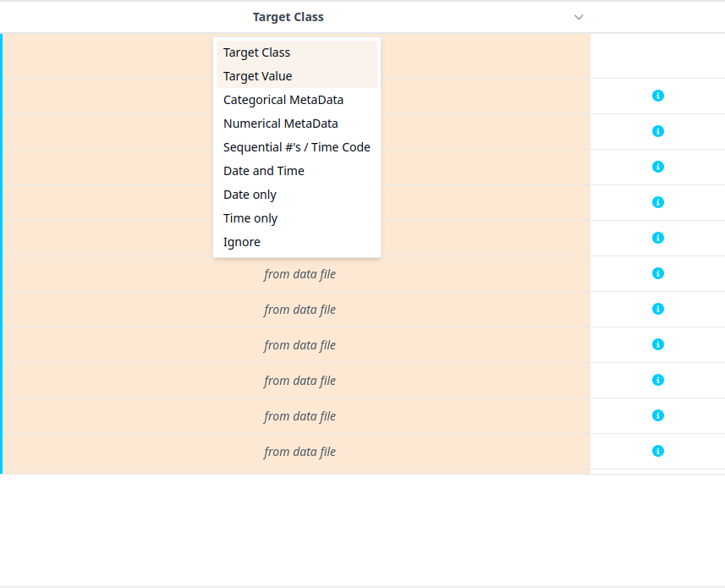Screen dimensions: 725x588
Task: Choose the Time only option
Action: pyautogui.click(x=250, y=218)
